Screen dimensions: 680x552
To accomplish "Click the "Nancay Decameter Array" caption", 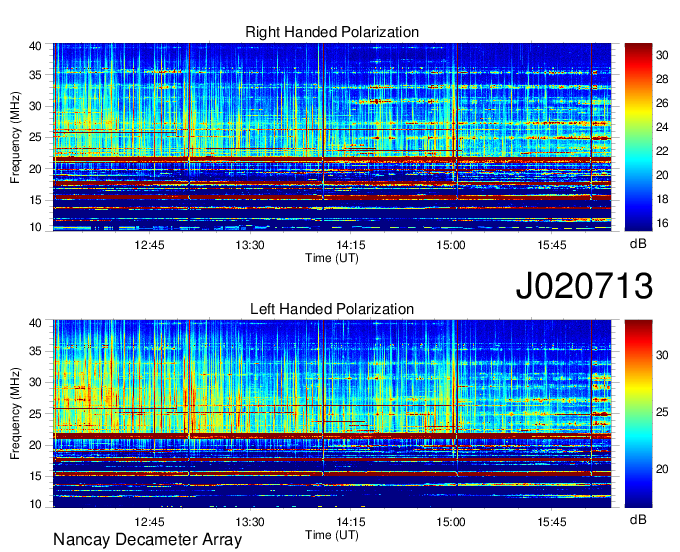I will [x=147, y=540].
